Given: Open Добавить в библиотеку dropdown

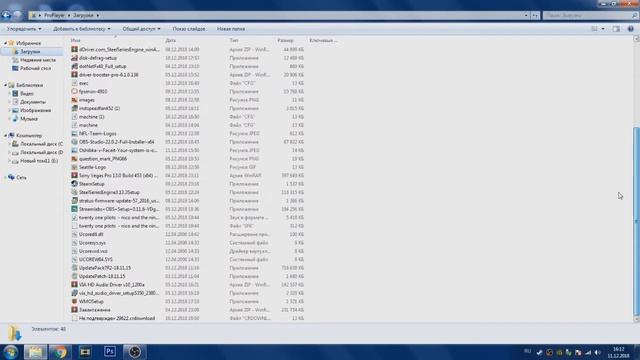Looking at the screenshot, I should (x=82, y=29).
